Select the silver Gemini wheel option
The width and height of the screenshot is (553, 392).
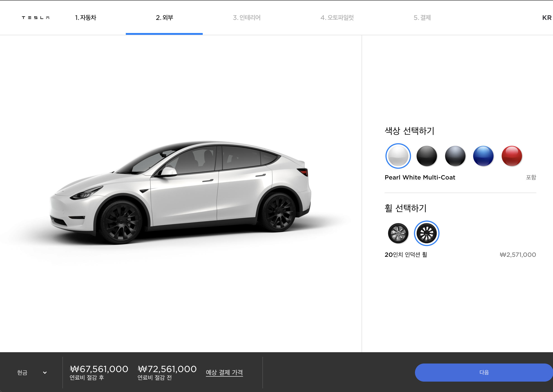pos(398,233)
